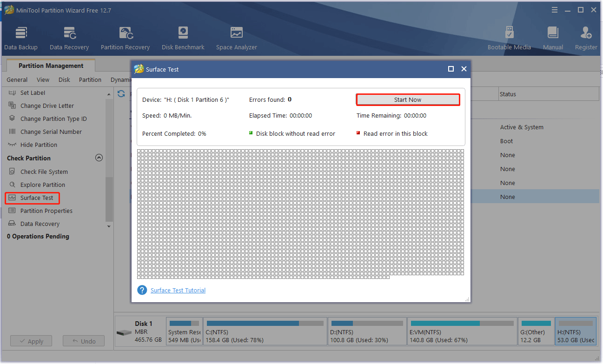603x364 pixels.
Task: Open the Disk menu
Action: coord(64,79)
